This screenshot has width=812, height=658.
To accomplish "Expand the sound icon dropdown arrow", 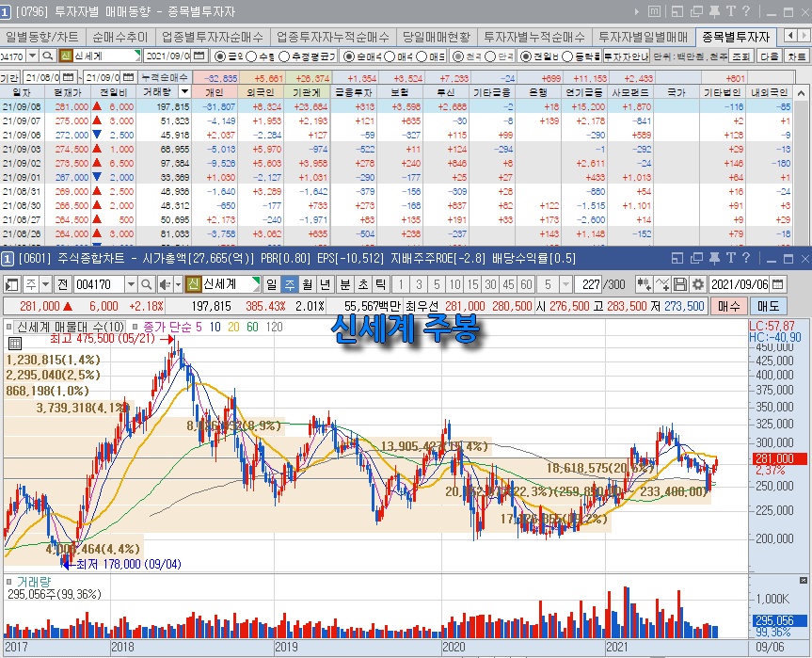I will (x=178, y=284).
